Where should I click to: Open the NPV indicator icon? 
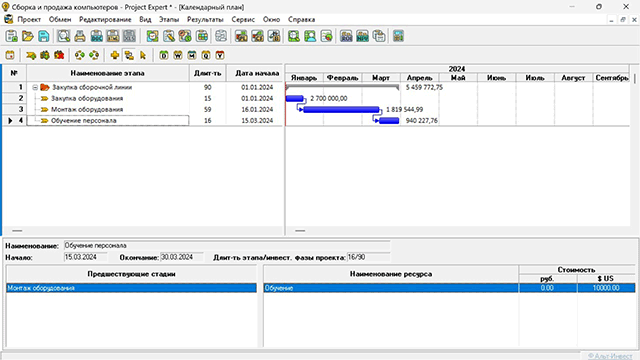pos(362,36)
